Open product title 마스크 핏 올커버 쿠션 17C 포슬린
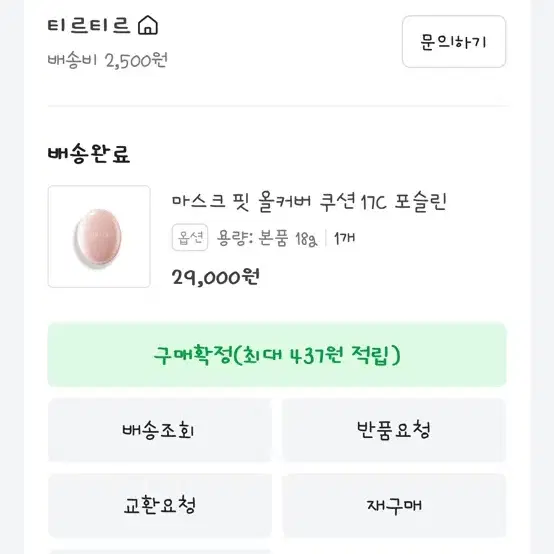This screenshot has width=554, height=554. click(x=309, y=202)
